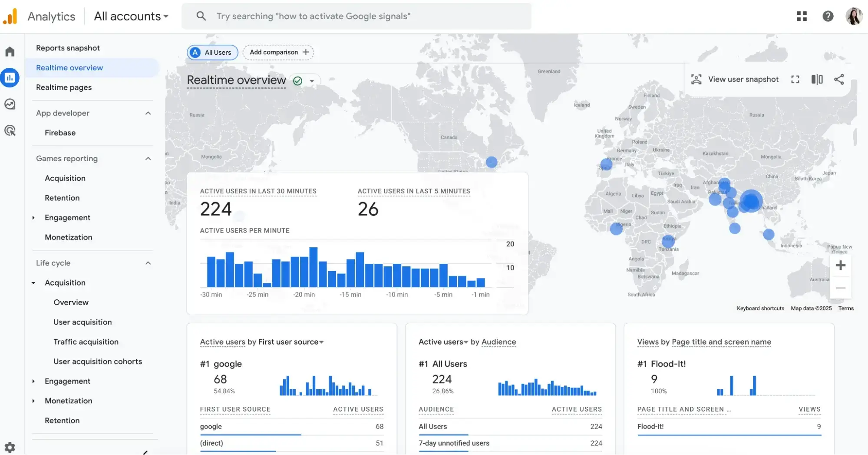Open the Explore section icon in sidebar

(x=10, y=104)
